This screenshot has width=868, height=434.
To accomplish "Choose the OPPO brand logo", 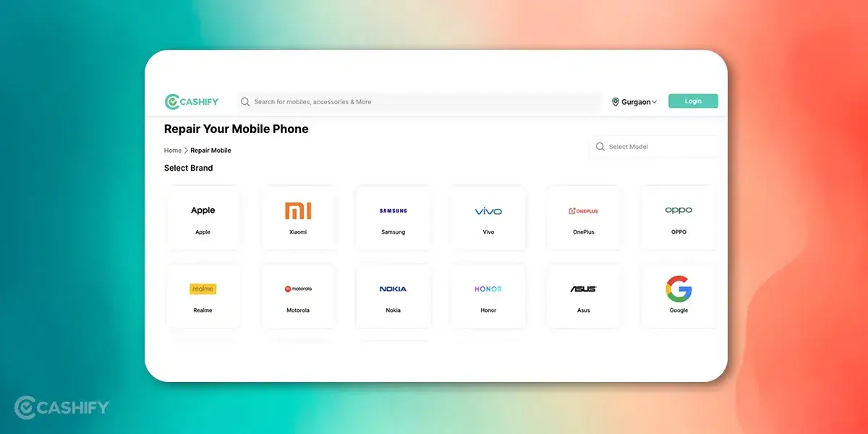I will coord(678,210).
